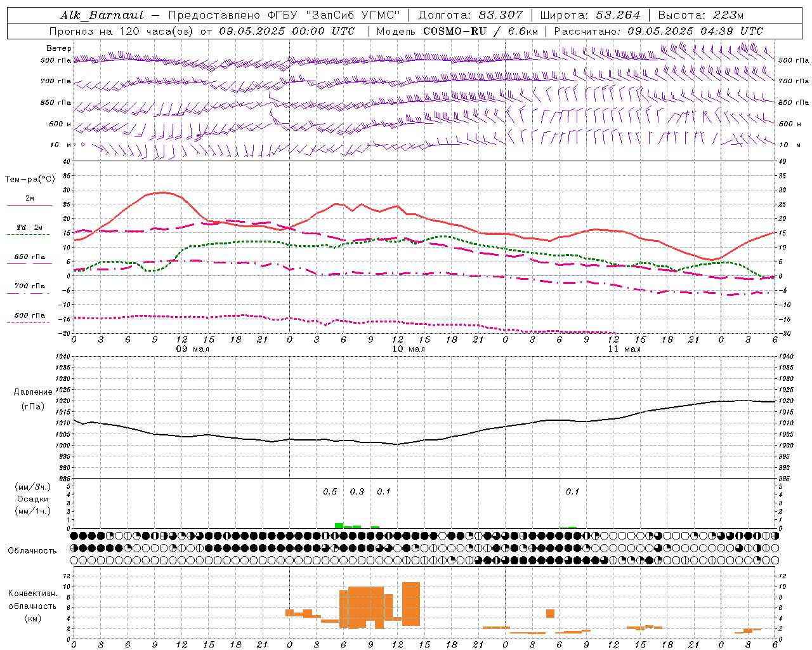The height and width of the screenshot is (650, 812).
Task: Select the elevation label Высота: 223м
Action: pos(700,15)
